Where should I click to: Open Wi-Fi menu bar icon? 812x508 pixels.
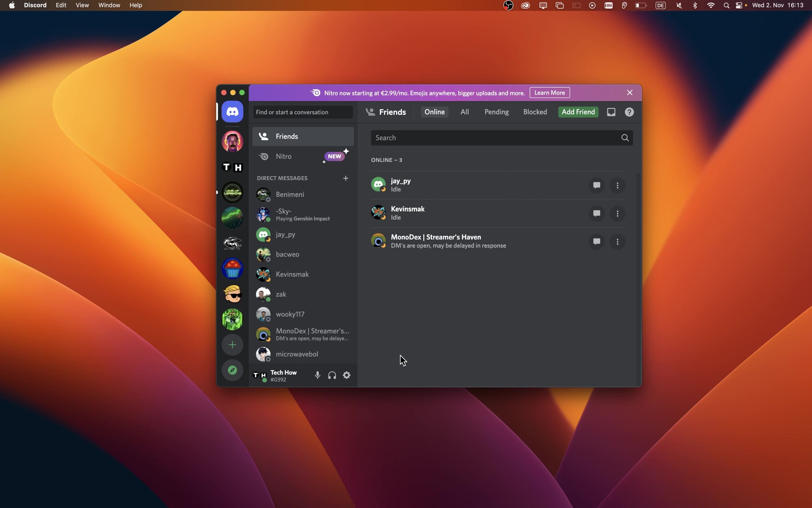(711, 5)
